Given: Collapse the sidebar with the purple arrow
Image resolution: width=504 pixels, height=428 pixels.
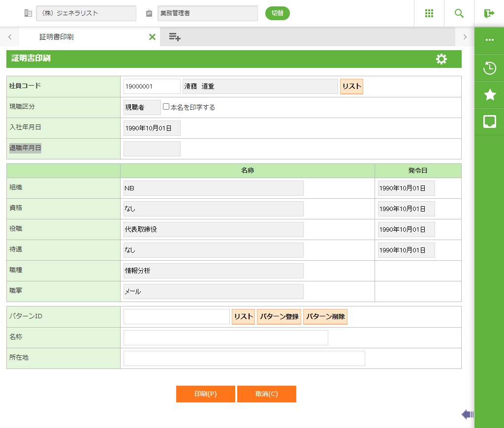Looking at the screenshot, I should (x=467, y=415).
